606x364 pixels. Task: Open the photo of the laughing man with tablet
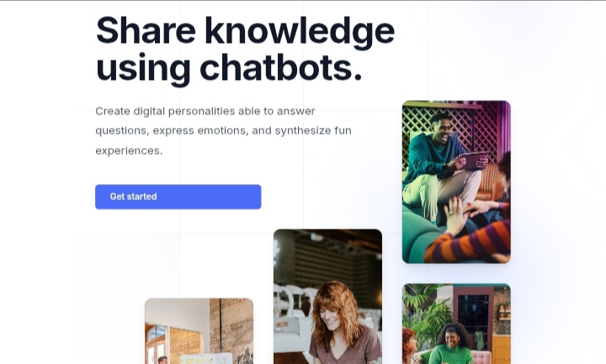456,182
